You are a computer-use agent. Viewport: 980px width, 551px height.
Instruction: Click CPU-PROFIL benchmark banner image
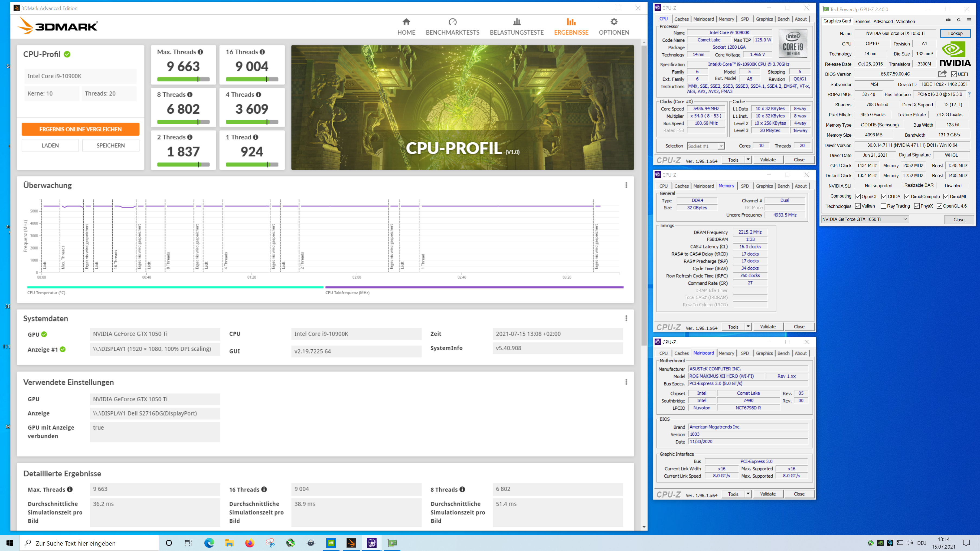[x=462, y=107]
